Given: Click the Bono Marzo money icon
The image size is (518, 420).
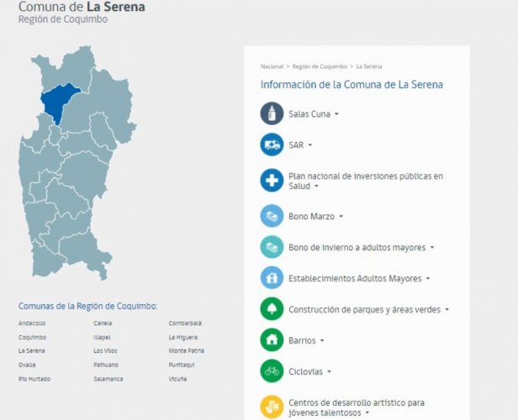Looking at the screenshot, I should (x=272, y=216).
